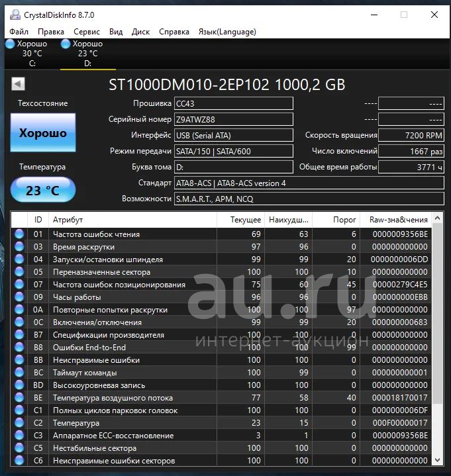Screen dimensions: 451x476
Task: Click status orb for attribute C5 row
Action: 19,448
